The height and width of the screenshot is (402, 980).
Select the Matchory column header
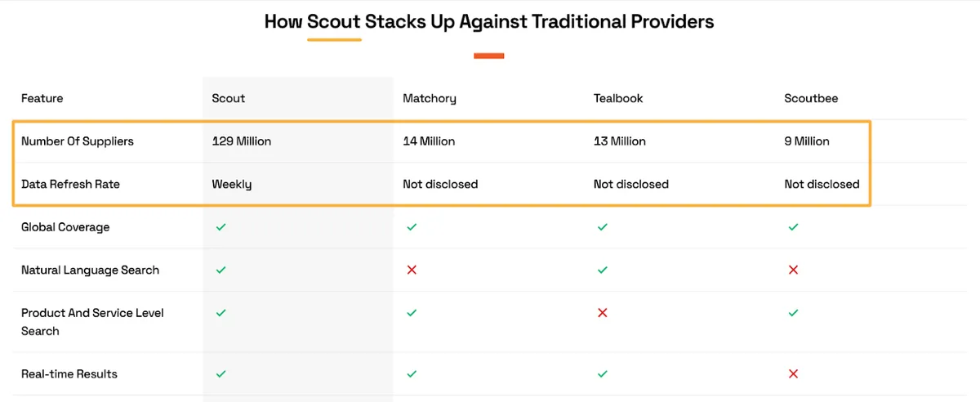pos(430,98)
